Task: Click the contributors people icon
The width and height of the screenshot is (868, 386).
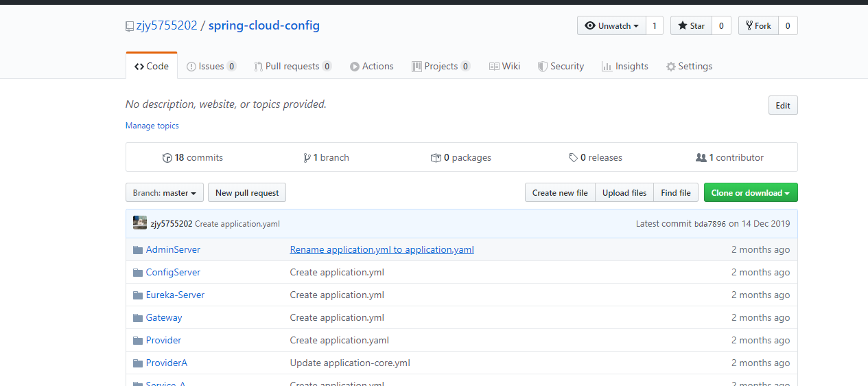Action: point(701,158)
